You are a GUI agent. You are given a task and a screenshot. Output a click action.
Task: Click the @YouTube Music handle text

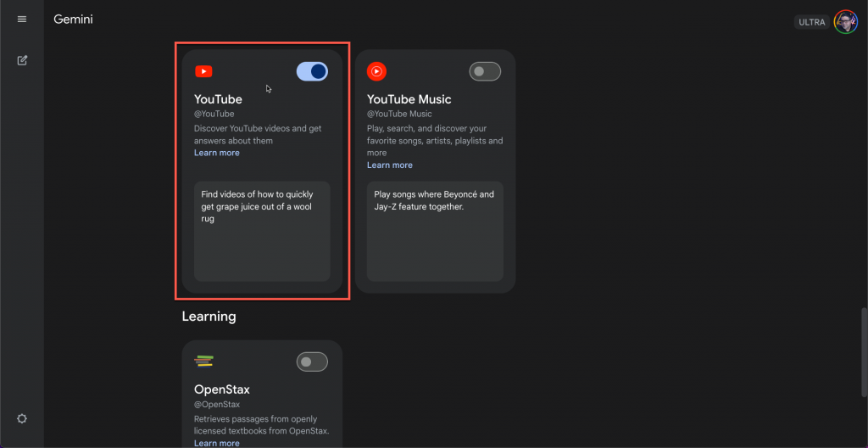tap(399, 114)
